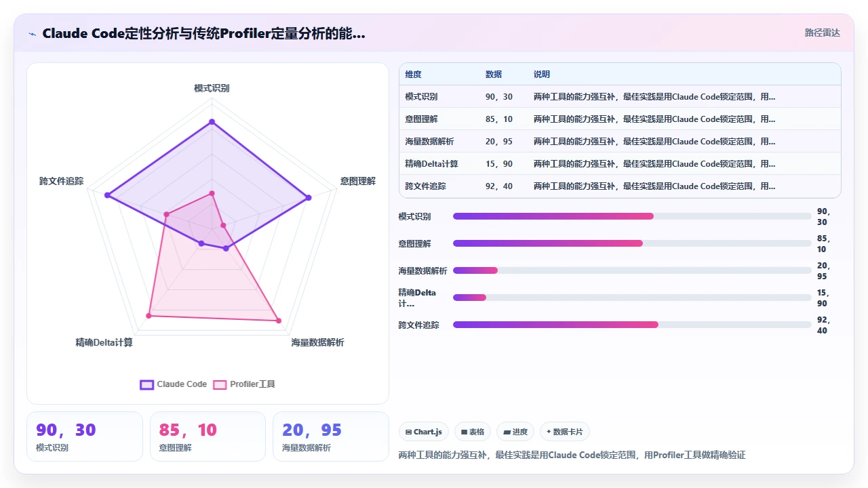The image size is (868, 488).
Task: Click Claude Code data point on 模式识别 axis
Action: 212,122
